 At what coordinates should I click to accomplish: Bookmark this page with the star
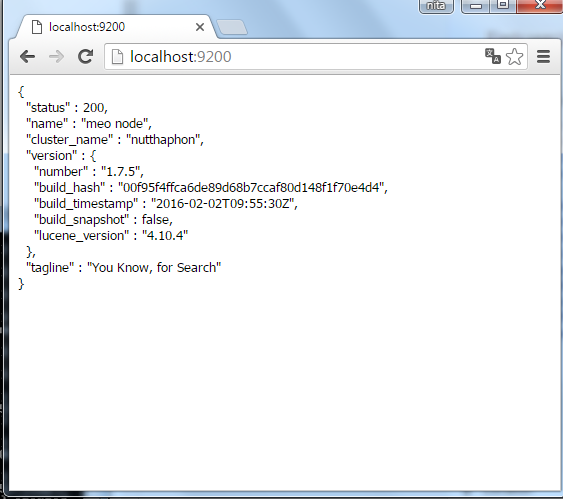click(x=515, y=57)
